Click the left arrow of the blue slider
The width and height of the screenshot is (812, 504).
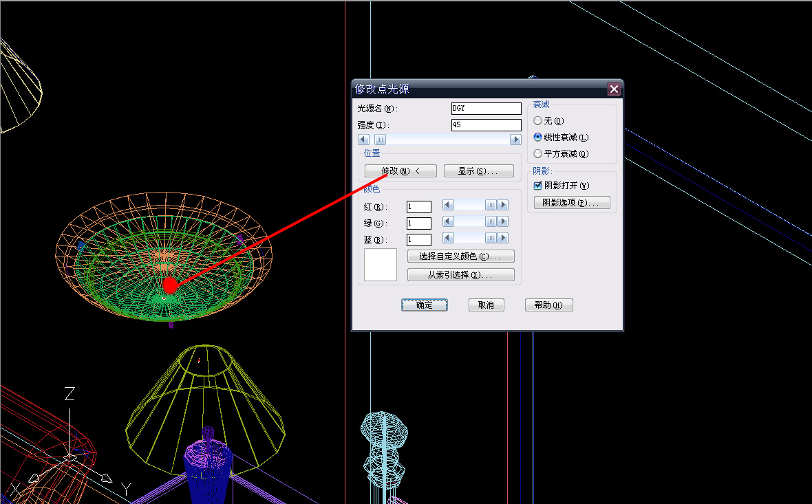tap(449, 238)
